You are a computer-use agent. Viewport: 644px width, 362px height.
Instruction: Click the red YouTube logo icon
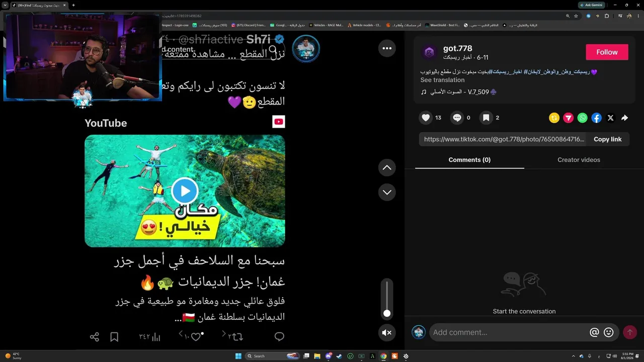(x=279, y=121)
